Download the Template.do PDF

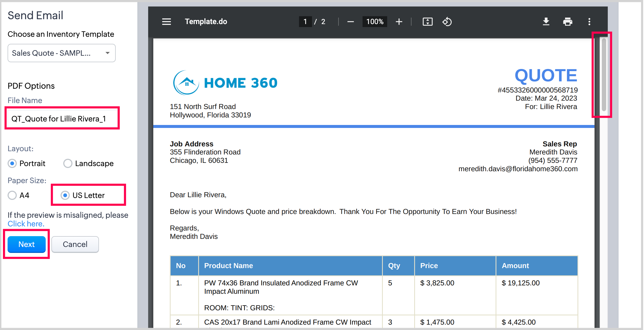546,22
